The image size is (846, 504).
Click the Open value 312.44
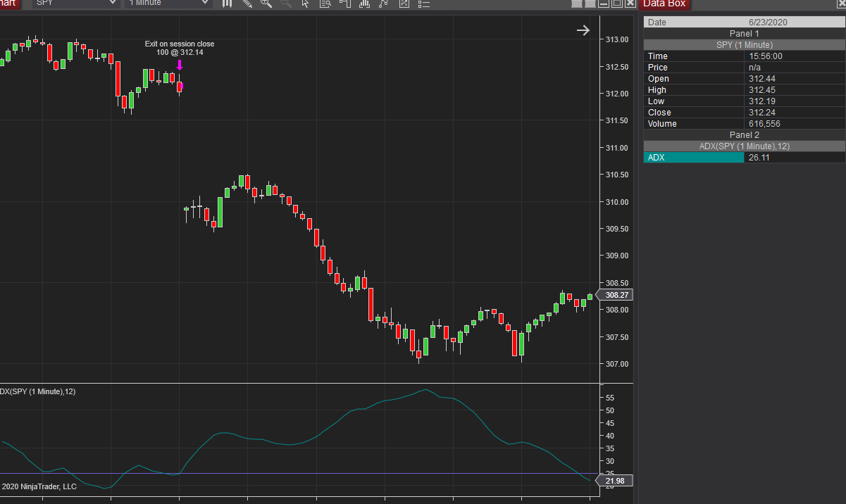pos(761,79)
